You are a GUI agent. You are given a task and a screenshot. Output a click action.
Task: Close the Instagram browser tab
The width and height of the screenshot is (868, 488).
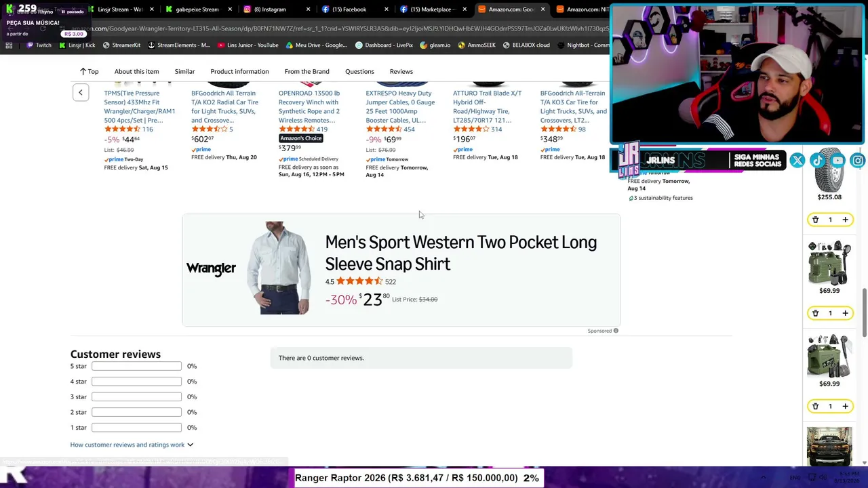point(309,9)
